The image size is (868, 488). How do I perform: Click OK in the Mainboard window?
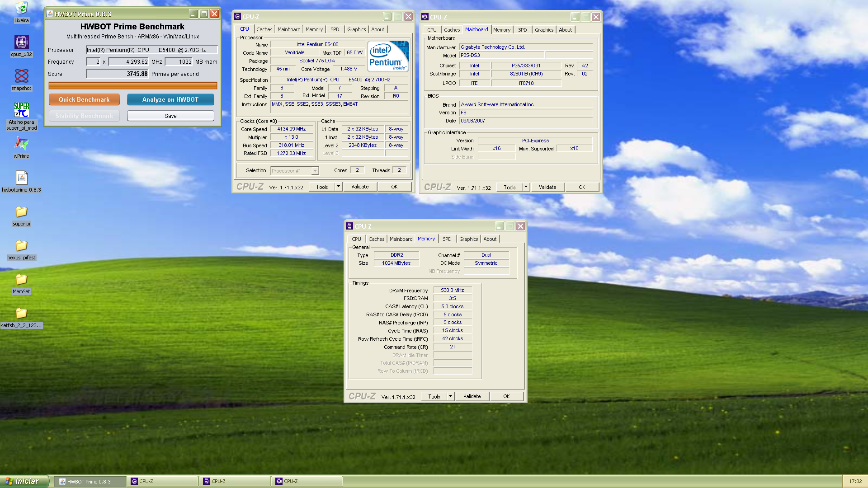(x=582, y=187)
